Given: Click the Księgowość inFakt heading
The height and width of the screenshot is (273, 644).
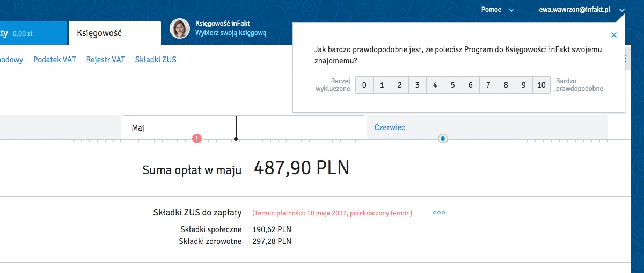Looking at the screenshot, I should [223, 24].
